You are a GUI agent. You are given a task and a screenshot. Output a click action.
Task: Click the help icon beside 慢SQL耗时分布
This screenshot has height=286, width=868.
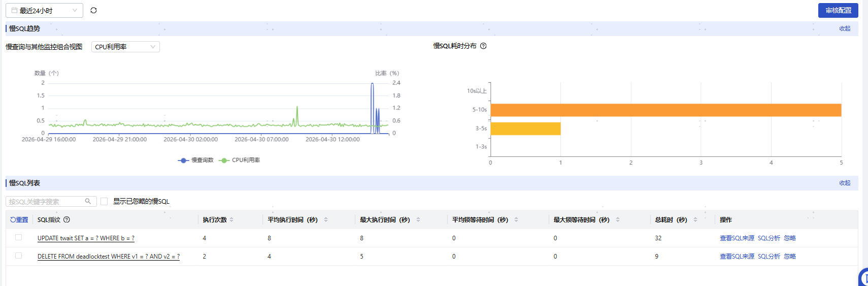click(483, 46)
